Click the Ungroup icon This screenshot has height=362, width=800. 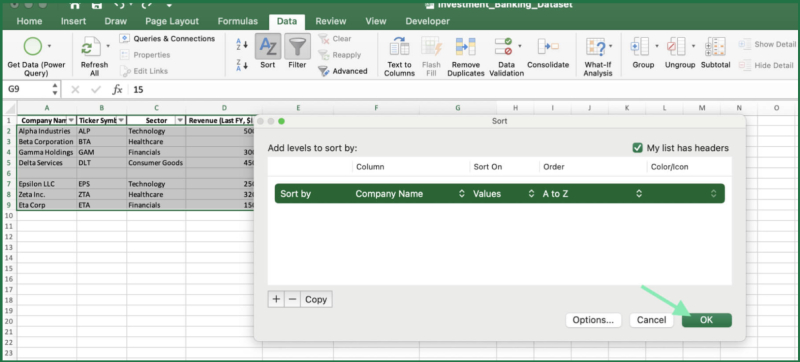click(x=677, y=46)
